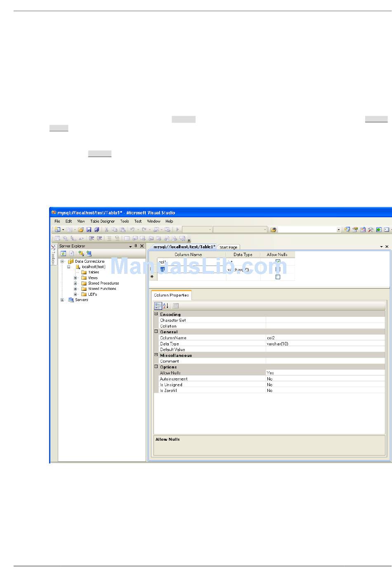This screenshot has height=577, width=392.
Task: Open the Help menu
Action: (169, 221)
